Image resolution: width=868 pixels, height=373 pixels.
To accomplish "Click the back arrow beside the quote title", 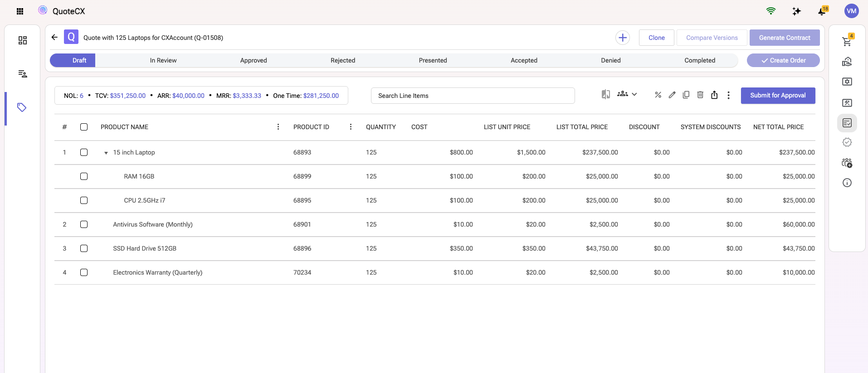I will pos(54,37).
